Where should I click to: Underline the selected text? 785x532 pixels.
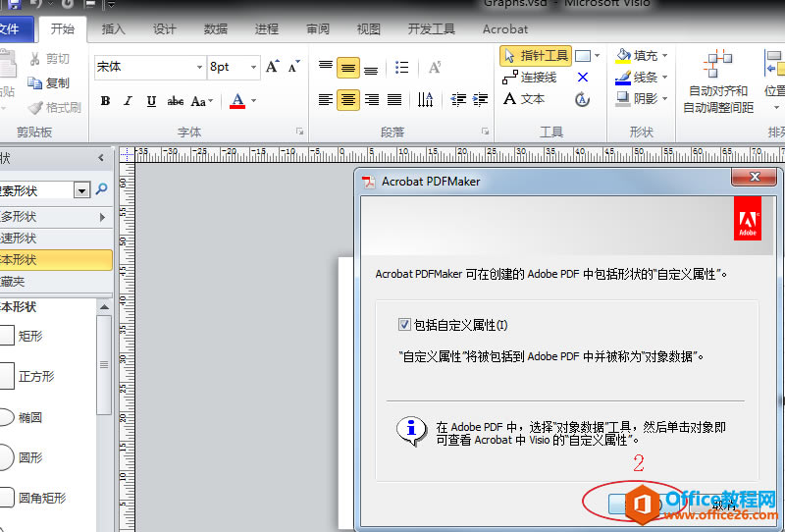coord(151,101)
